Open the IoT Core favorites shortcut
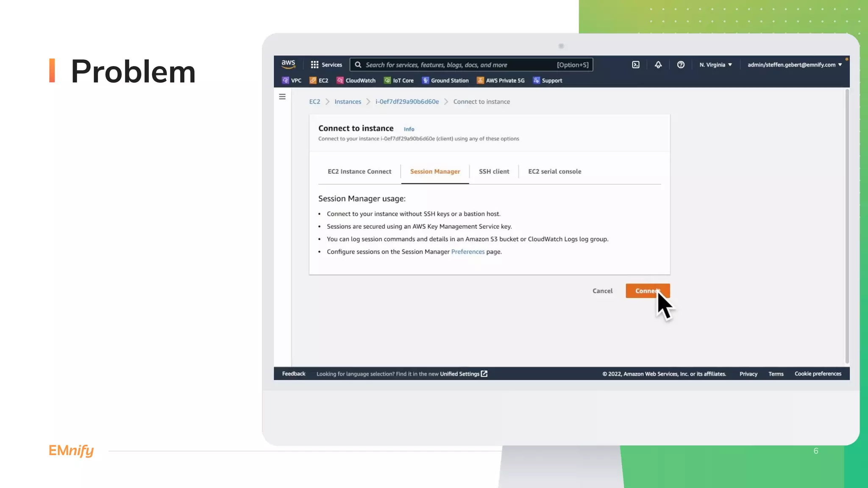Viewport: 868px width, 488px height. click(x=398, y=80)
